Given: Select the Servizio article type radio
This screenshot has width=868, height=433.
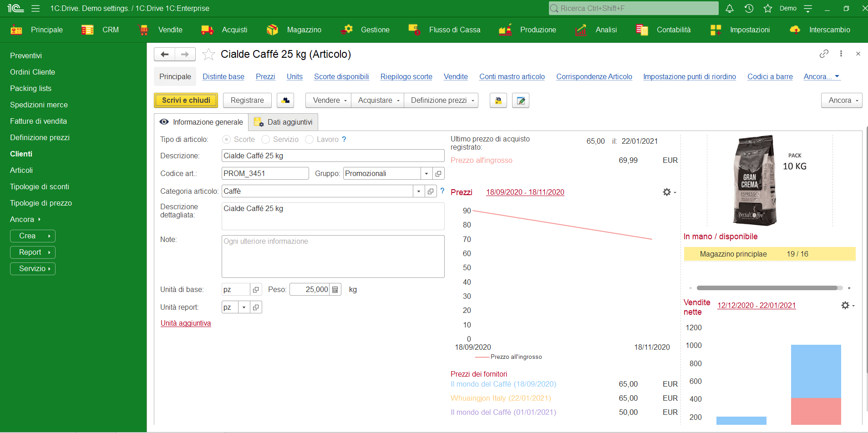Looking at the screenshot, I should click(x=265, y=139).
